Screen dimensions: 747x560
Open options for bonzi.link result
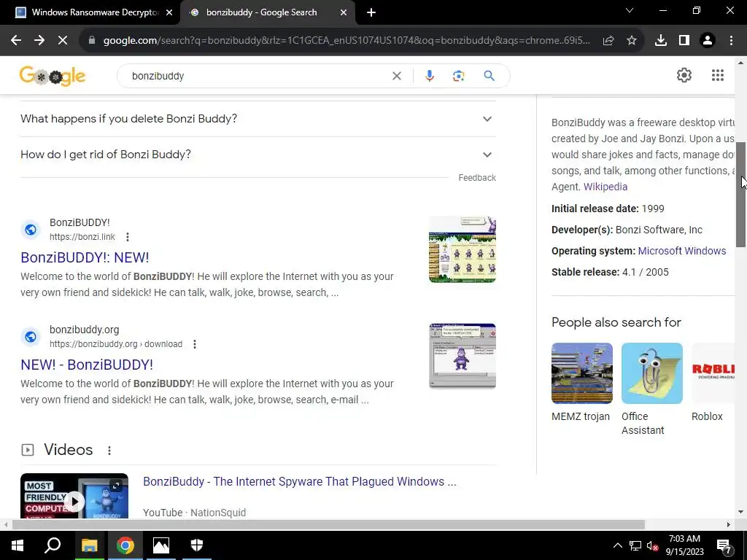point(127,237)
